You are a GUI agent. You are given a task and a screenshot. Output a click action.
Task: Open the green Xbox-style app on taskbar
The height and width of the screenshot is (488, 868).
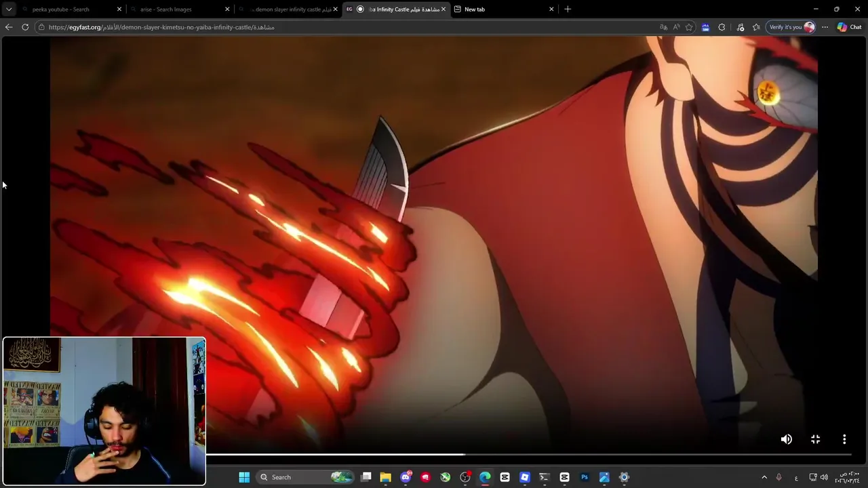(445, 477)
